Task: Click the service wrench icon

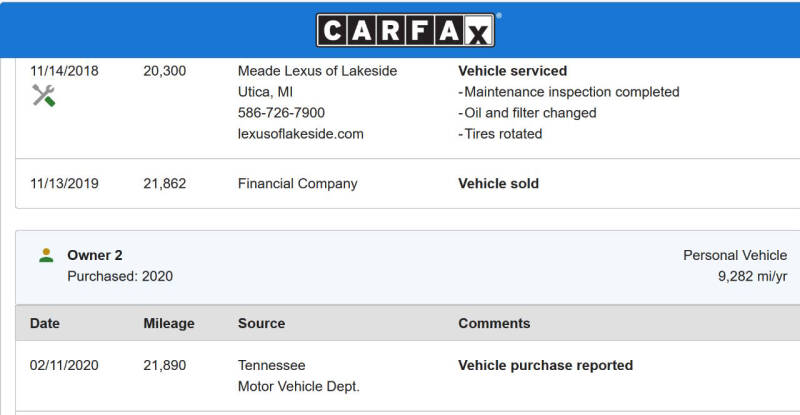Action: coord(44,95)
